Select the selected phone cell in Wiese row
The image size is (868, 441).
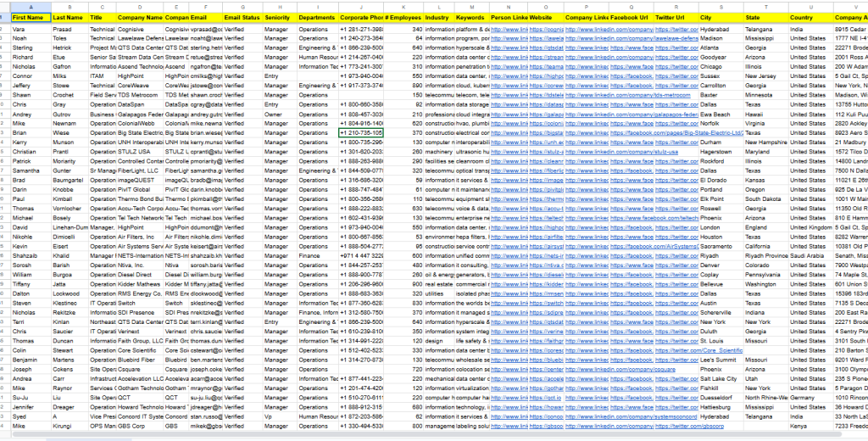pyautogui.click(x=361, y=133)
